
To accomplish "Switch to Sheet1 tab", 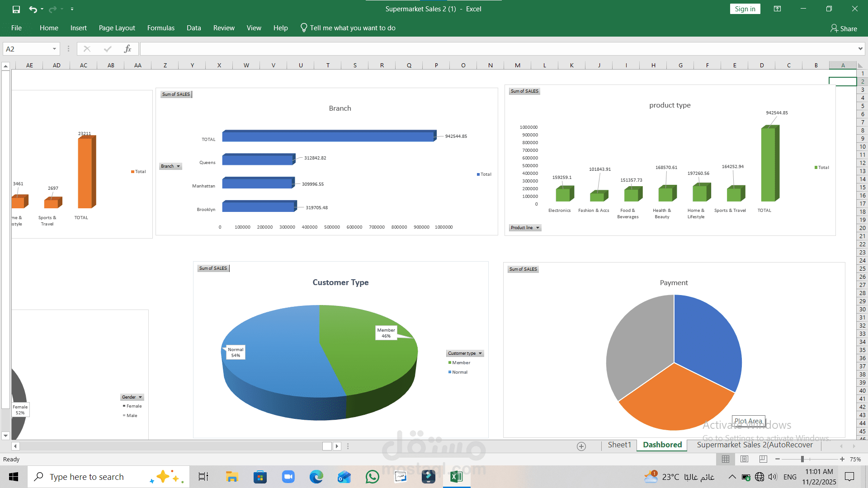I will [619, 445].
